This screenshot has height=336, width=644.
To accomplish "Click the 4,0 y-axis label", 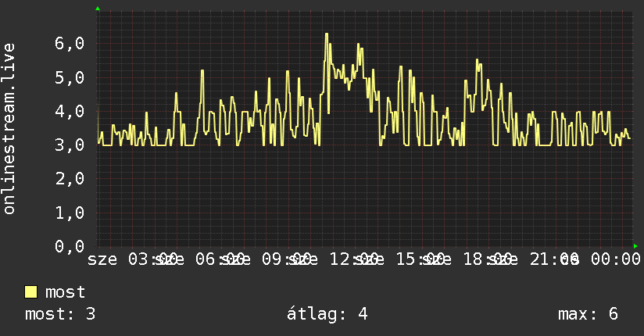I will click(x=70, y=111).
